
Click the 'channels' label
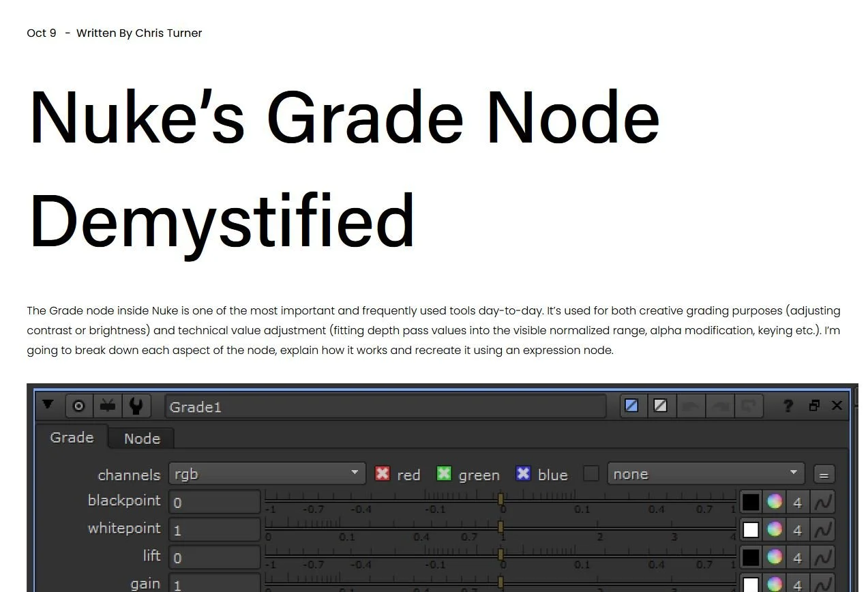pos(129,475)
